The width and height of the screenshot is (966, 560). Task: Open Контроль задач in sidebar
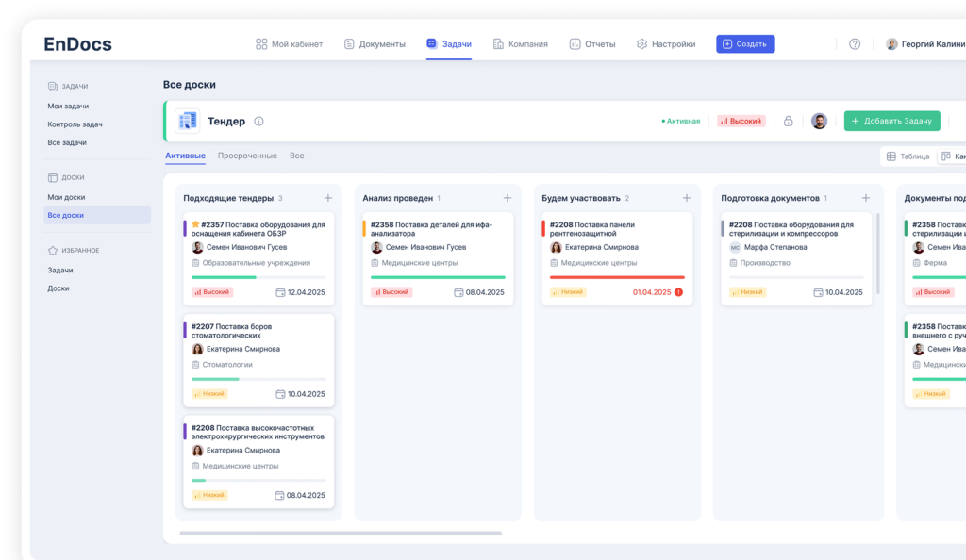(75, 124)
